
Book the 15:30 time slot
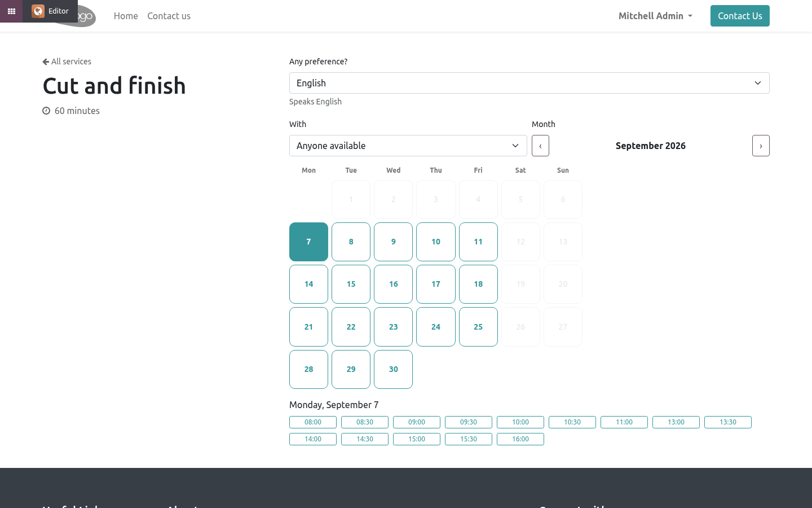(469, 439)
